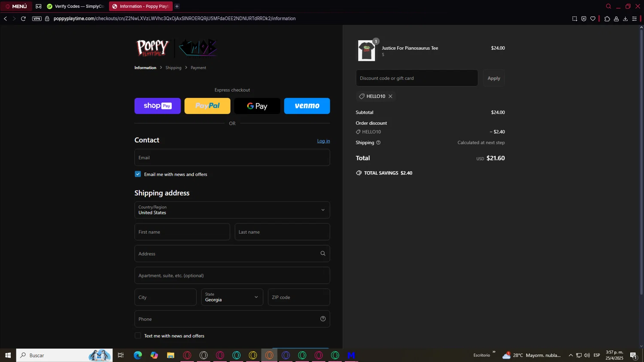Select the Information – Poppy Playtime tab

pos(140,6)
